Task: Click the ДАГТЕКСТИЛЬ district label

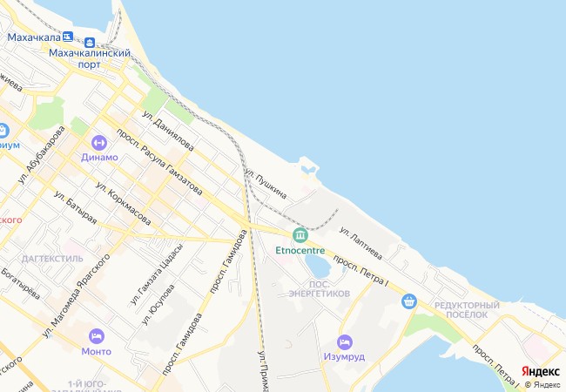Action: pos(52,259)
